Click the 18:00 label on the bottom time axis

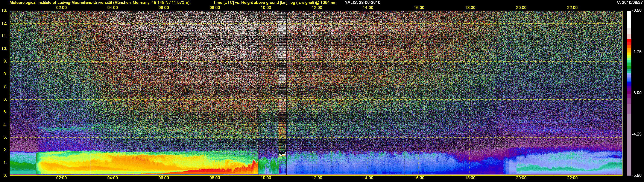coord(470,178)
